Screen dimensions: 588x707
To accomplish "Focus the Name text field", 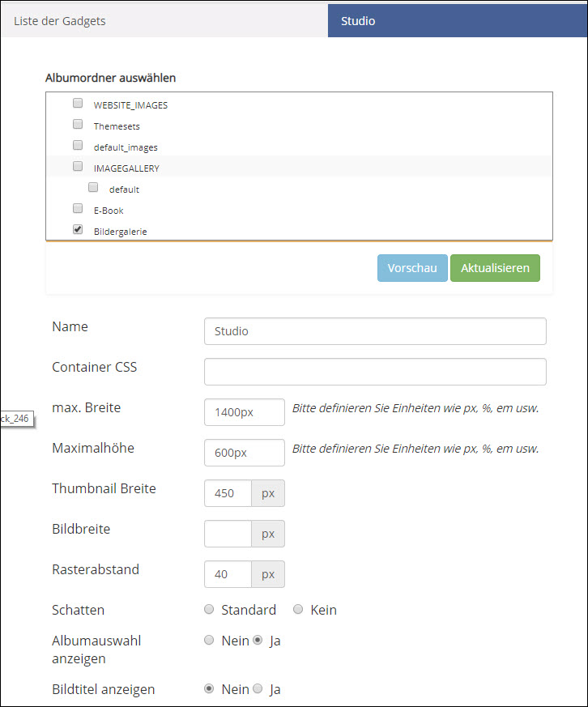I will tap(375, 331).
